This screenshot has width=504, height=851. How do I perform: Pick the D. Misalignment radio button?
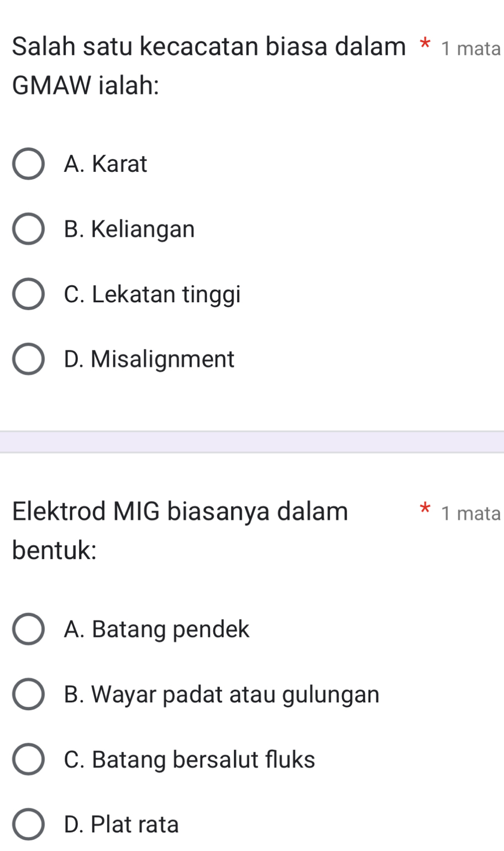(28, 359)
